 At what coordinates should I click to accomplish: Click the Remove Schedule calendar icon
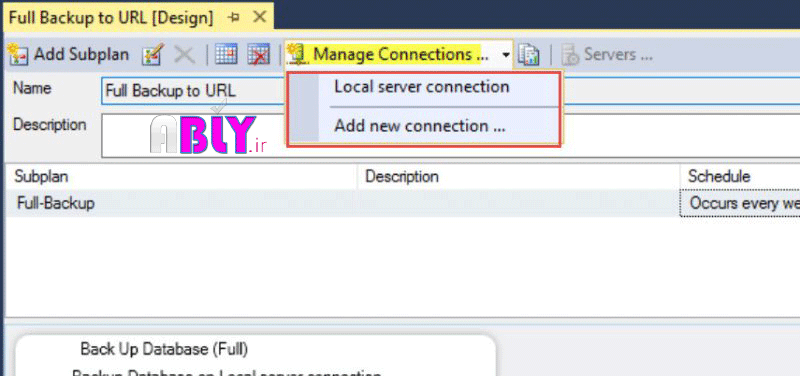pos(259,55)
